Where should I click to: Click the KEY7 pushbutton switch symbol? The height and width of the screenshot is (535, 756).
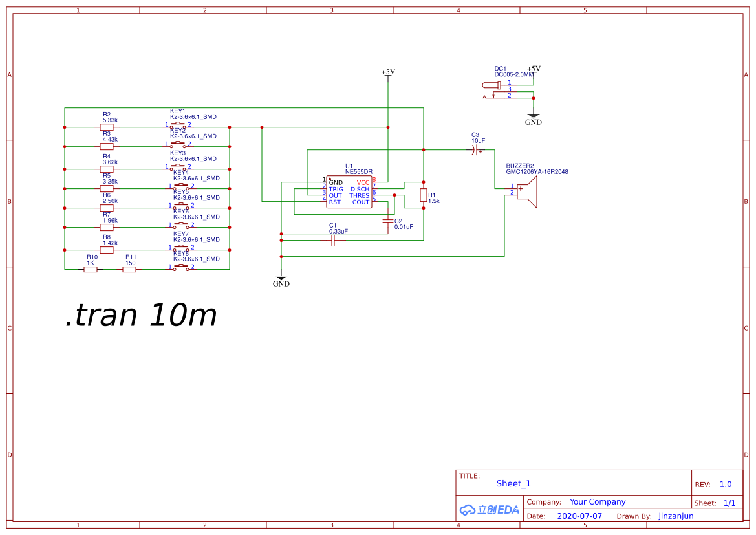181,248
